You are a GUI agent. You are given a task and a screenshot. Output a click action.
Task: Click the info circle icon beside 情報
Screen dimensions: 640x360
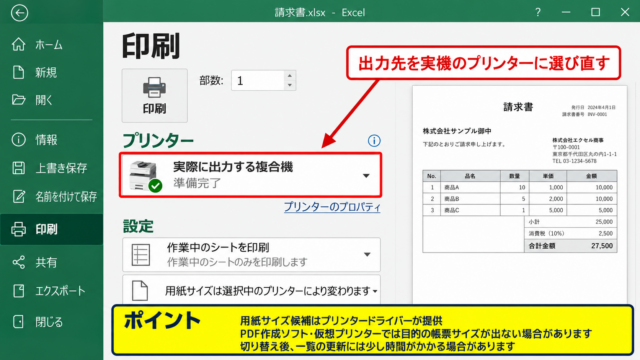pos(18,140)
